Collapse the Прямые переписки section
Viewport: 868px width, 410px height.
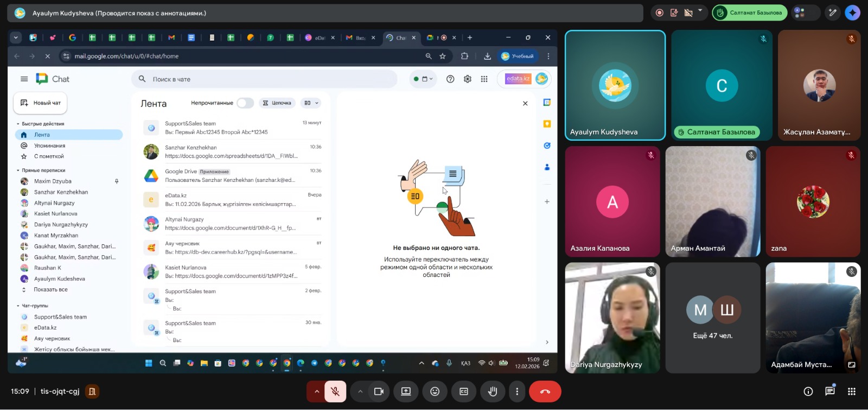[18, 171]
